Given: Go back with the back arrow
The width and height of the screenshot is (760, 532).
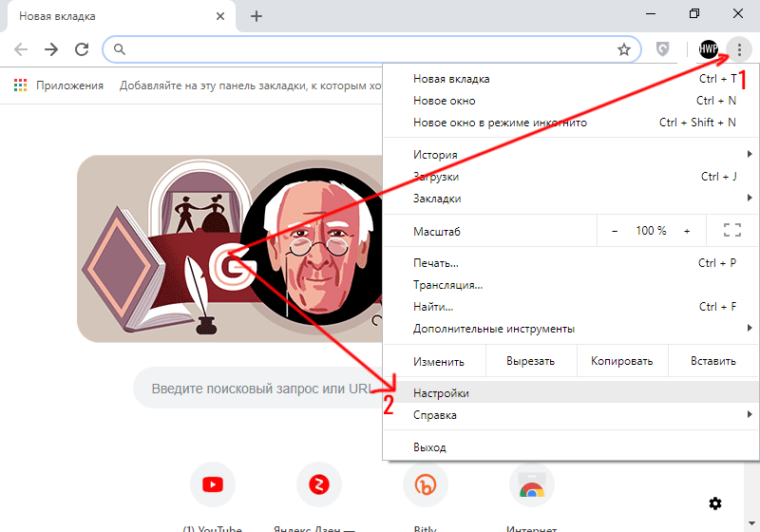Looking at the screenshot, I should coord(21,49).
